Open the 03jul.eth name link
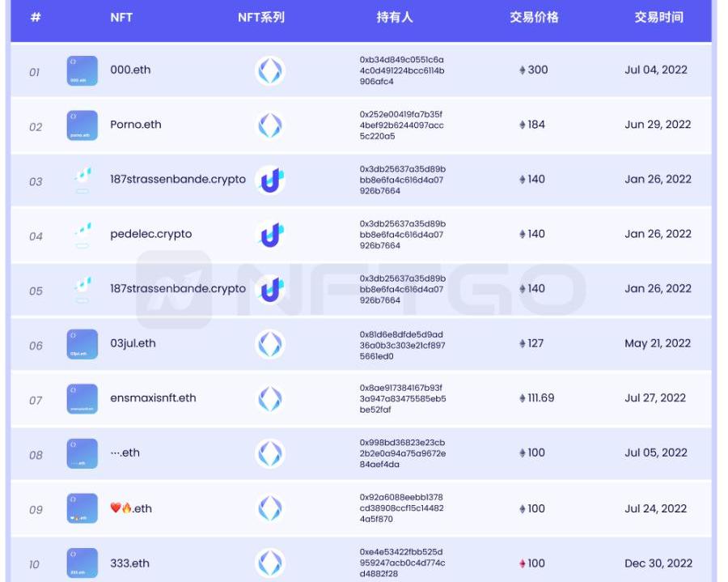 [x=133, y=343]
